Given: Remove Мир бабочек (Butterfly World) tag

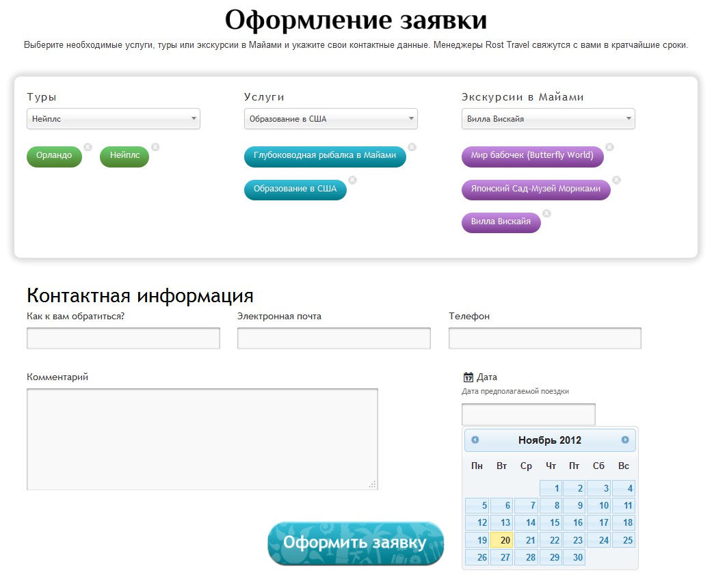Looking at the screenshot, I should pyautogui.click(x=610, y=147).
